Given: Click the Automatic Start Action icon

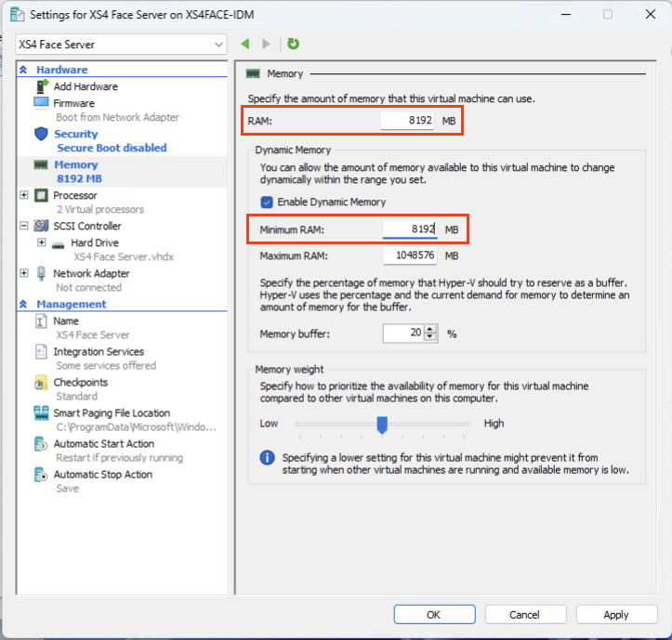Looking at the screenshot, I should pyautogui.click(x=41, y=444).
